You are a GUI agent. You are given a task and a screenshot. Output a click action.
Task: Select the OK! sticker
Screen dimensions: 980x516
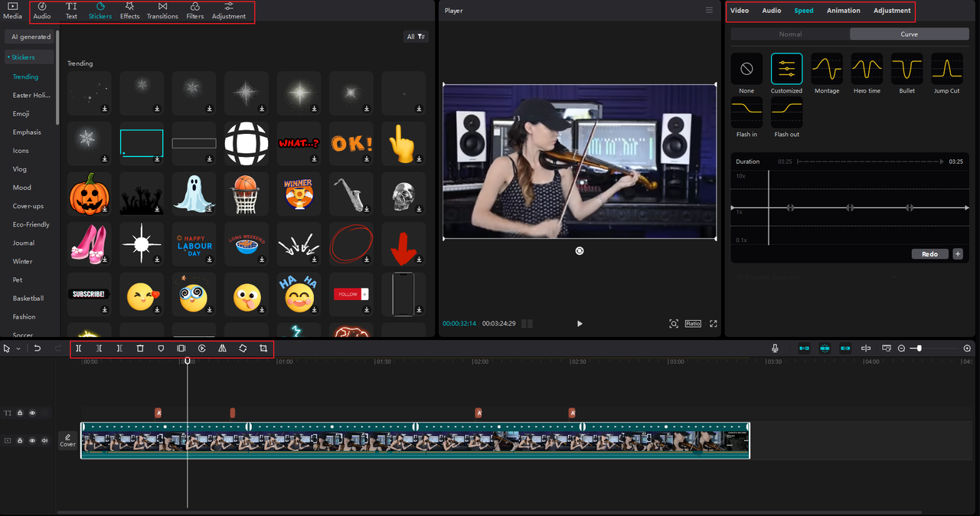pos(351,143)
